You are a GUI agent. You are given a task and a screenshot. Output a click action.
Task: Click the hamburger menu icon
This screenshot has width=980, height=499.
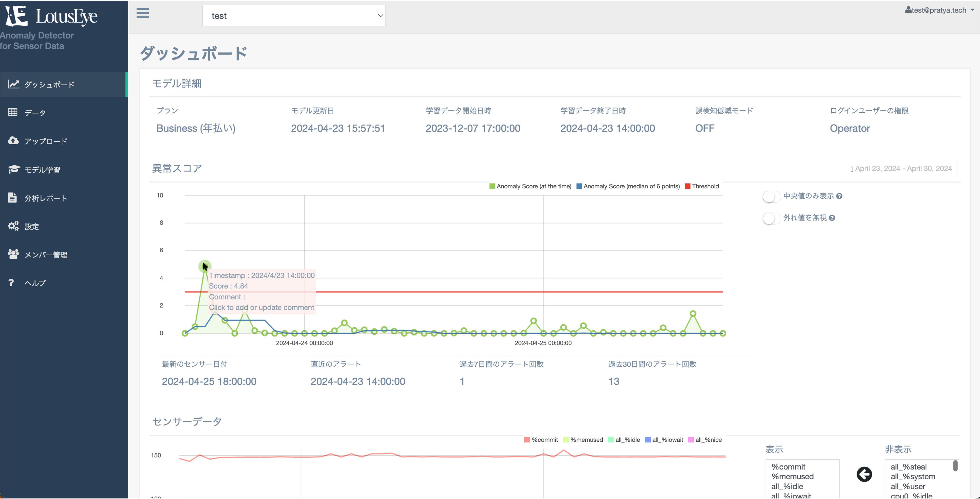tap(143, 13)
